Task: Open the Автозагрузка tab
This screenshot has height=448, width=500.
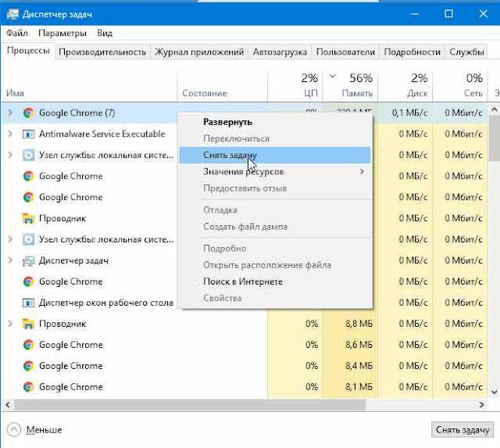Action: click(280, 52)
